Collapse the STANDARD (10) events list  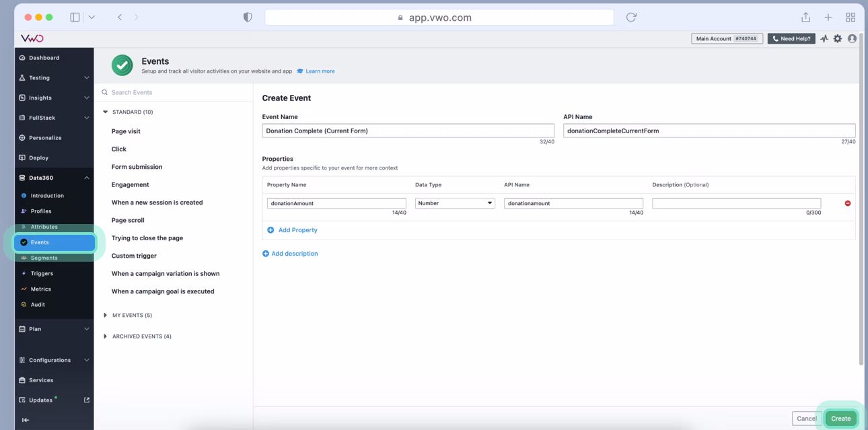pyautogui.click(x=105, y=112)
